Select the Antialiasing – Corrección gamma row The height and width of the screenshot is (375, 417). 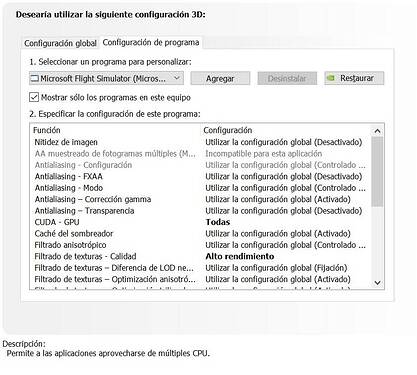point(201,199)
